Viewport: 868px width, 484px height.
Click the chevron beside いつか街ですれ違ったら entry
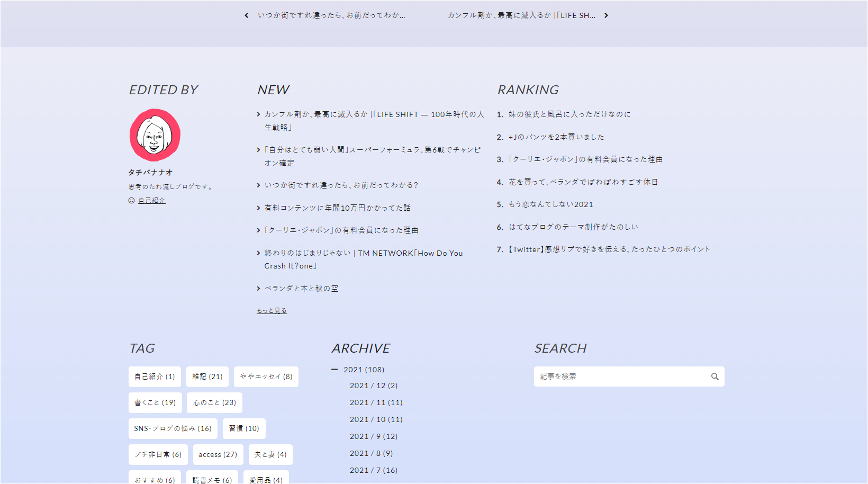pyautogui.click(x=258, y=185)
